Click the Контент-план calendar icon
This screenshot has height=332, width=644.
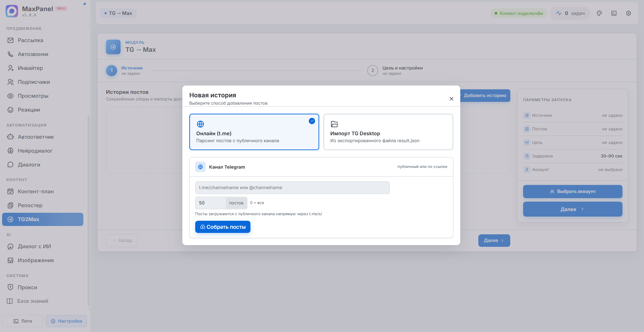pyautogui.click(x=10, y=192)
